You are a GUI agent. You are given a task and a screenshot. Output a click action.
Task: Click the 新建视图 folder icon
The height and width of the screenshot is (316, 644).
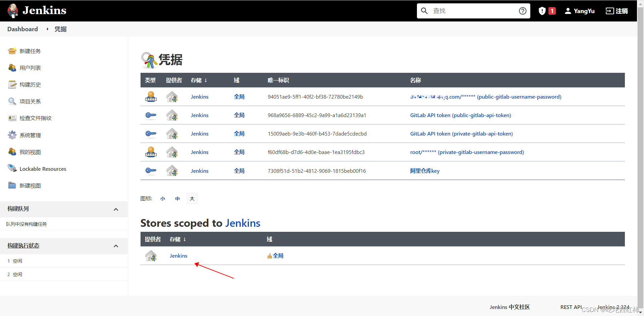click(x=12, y=186)
